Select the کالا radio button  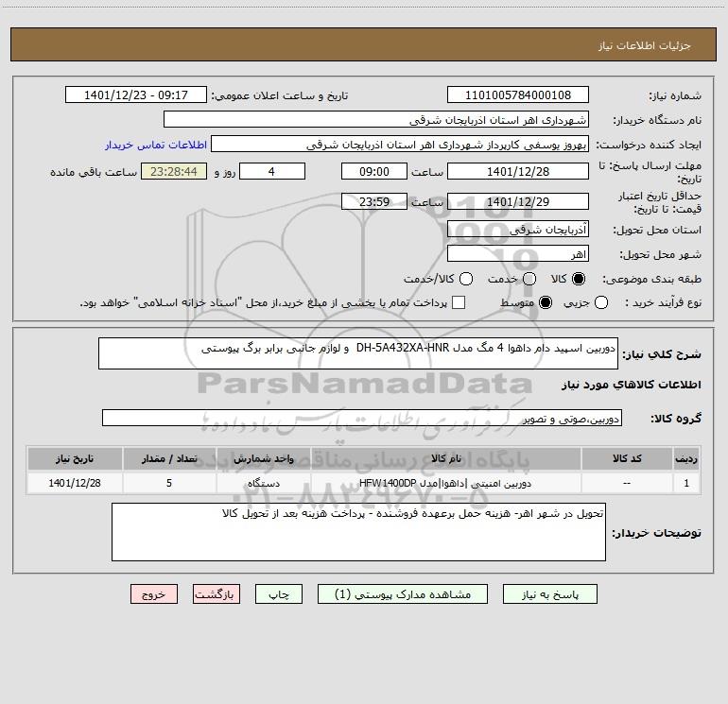pos(579,279)
